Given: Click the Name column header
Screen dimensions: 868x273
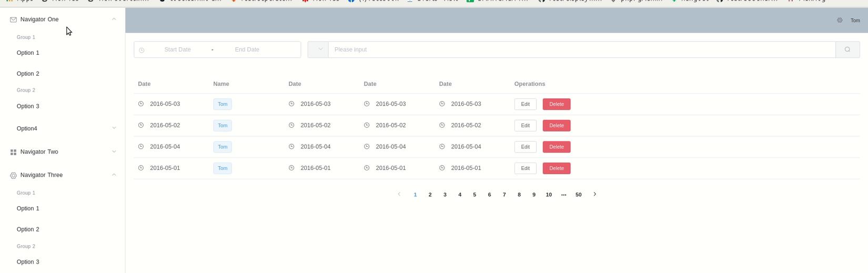Looking at the screenshot, I should pos(221,84).
